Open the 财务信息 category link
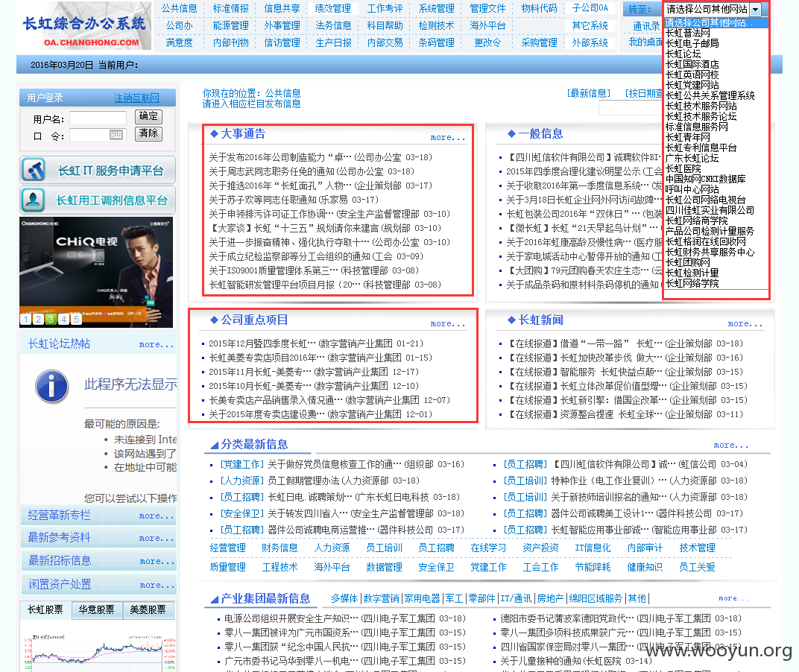799x672 pixels. pyautogui.click(x=280, y=548)
